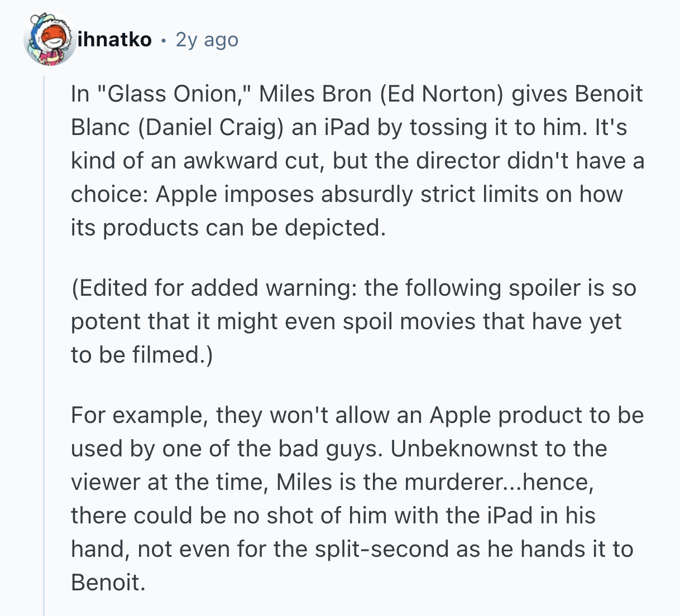Click the words "to be filmed.)"
This screenshot has height=616, width=680.
142,355
